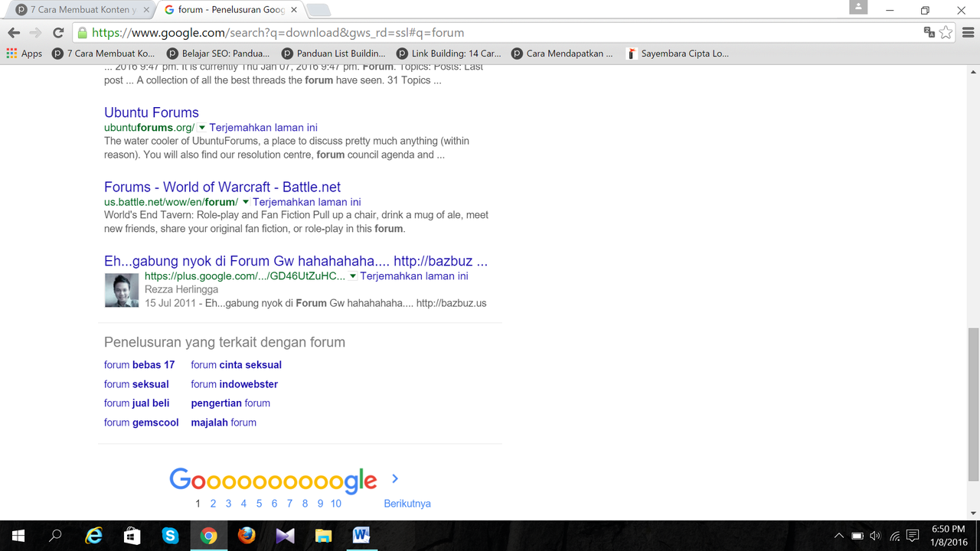Open Visual Studio from the taskbar

pos(285,536)
